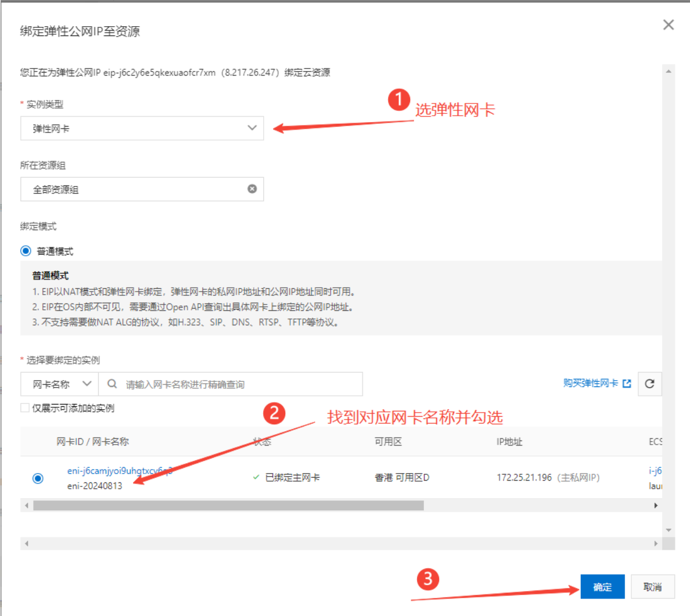The image size is (690, 616).
Task: Click the 确定 button to confirm binding
Action: point(602,587)
